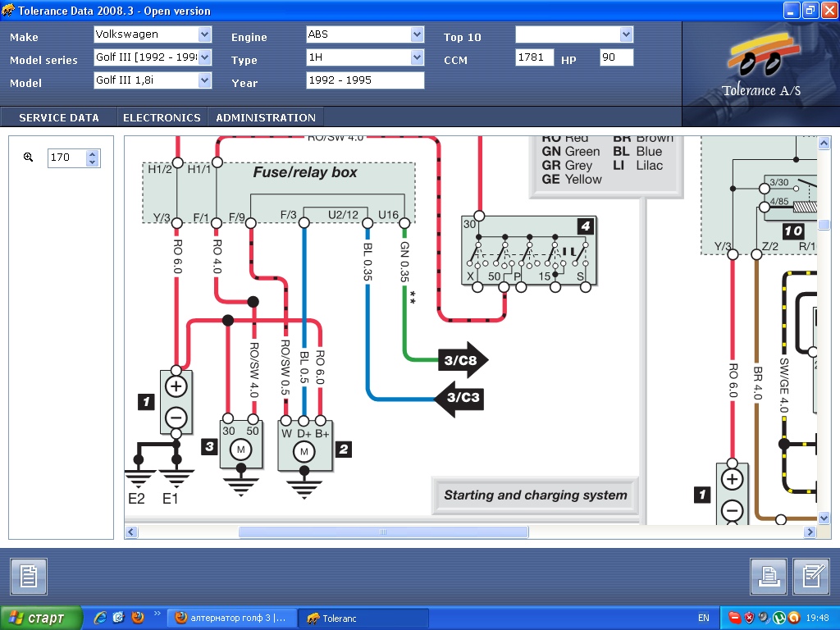Switch to the ELECTRONICS tab
This screenshot has width=840, height=630.
tap(162, 117)
